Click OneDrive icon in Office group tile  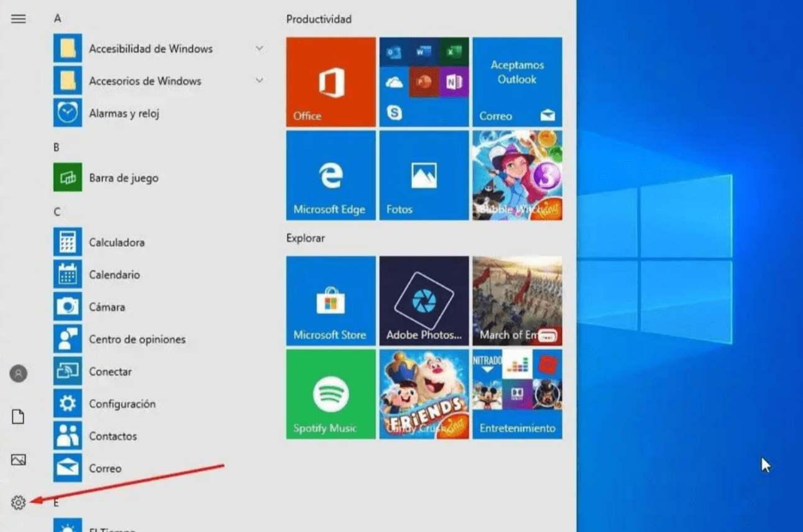point(394,83)
